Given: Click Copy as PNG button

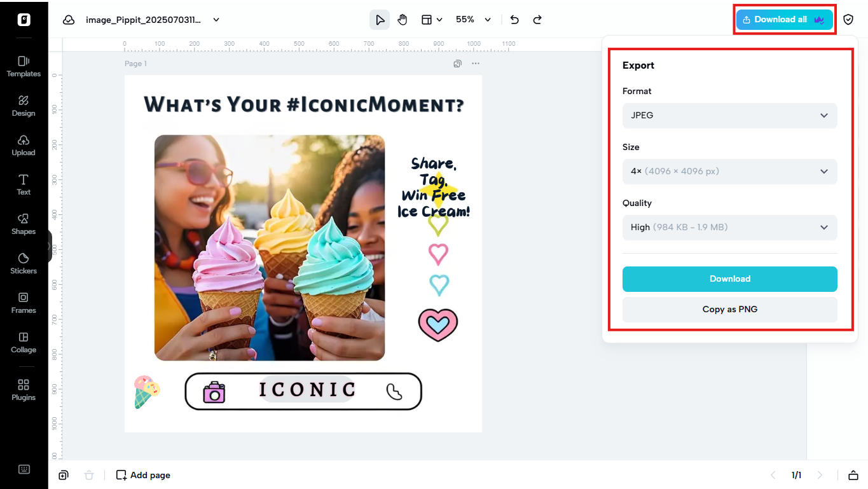Looking at the screenshot, I should coord(730,310).
